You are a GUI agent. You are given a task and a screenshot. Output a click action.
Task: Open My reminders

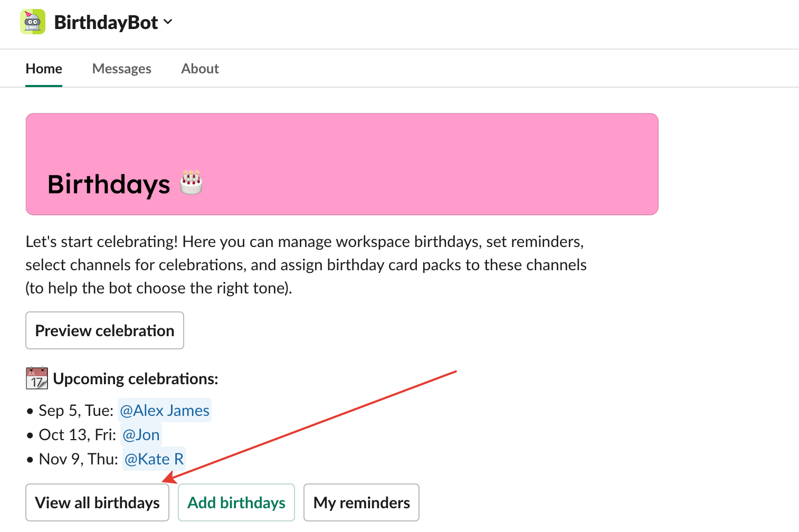pos(361,502)
